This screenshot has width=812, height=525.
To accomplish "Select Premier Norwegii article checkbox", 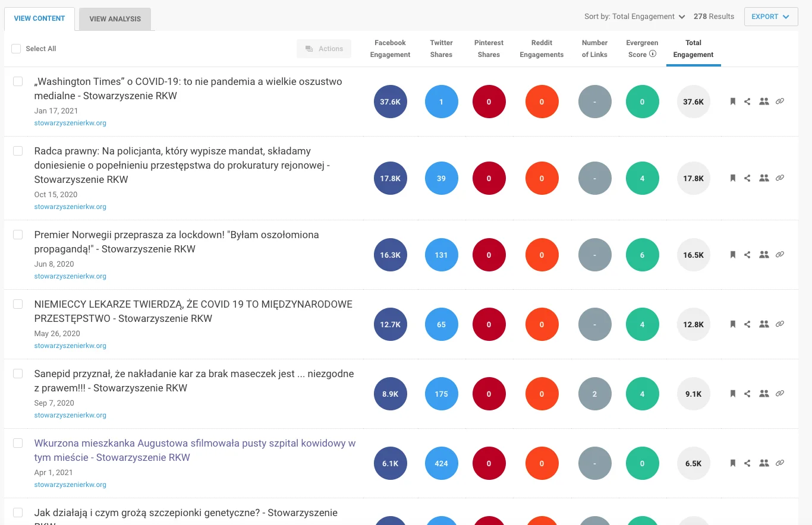I will (x=18, y=235).
